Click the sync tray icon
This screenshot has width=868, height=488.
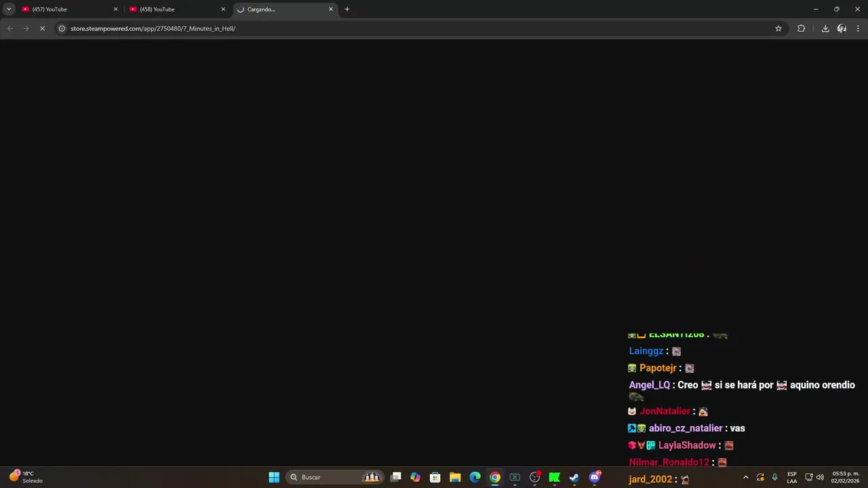(x=760, y=477)
